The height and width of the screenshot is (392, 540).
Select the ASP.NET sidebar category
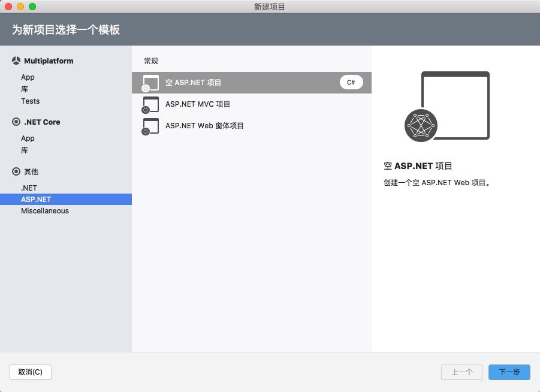66,199
